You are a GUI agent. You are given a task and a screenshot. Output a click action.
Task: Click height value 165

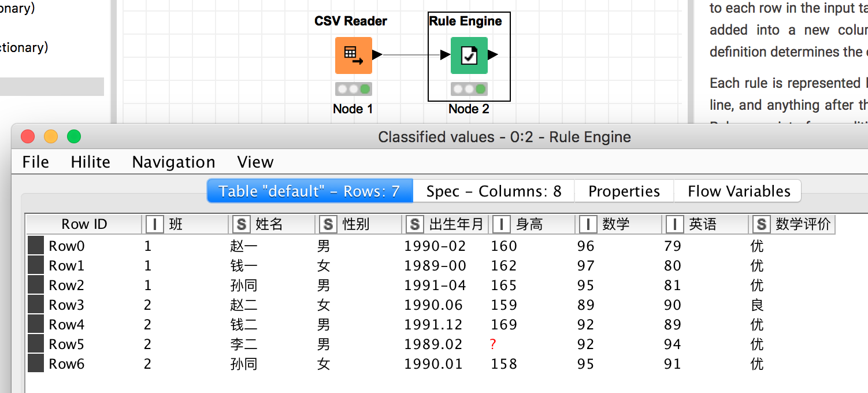[x=504, y=286]
